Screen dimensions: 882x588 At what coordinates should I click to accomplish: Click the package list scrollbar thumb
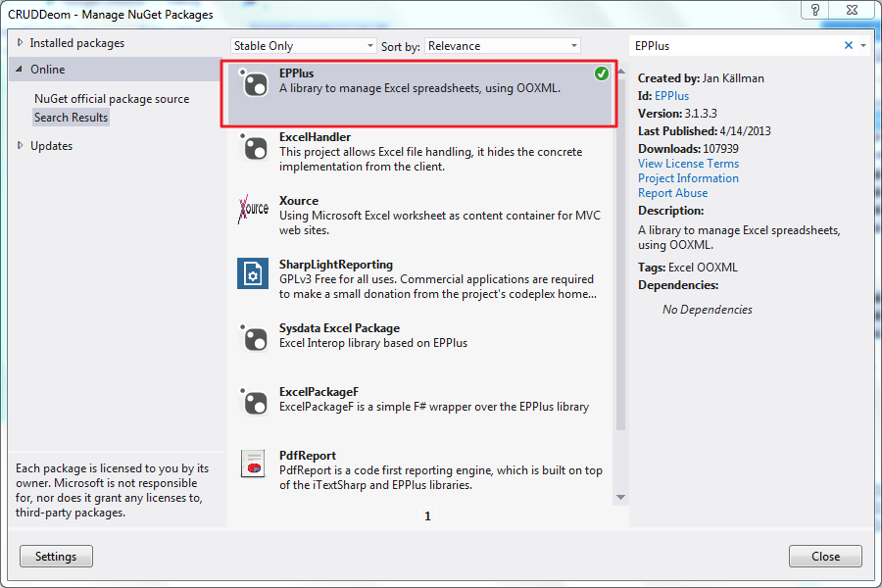coord(621,253)
